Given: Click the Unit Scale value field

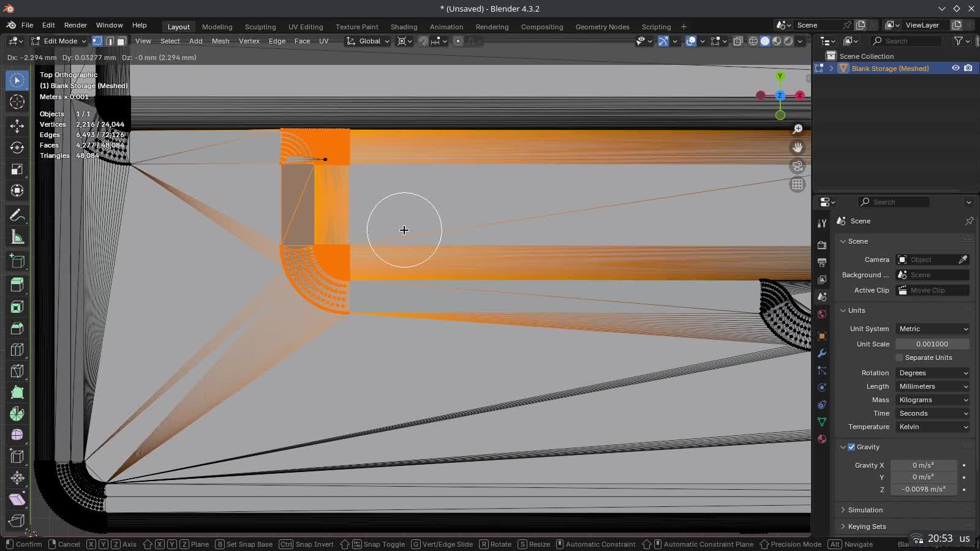Looking at the screenshot, I should (x=932, y=344).
